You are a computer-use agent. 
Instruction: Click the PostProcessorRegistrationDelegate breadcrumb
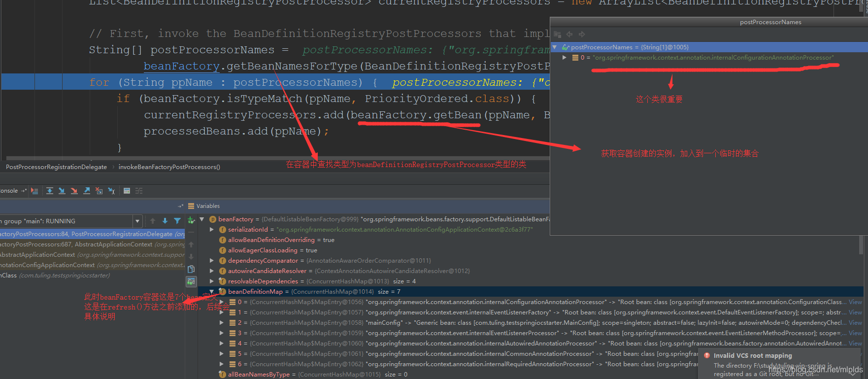click(56, 167)
